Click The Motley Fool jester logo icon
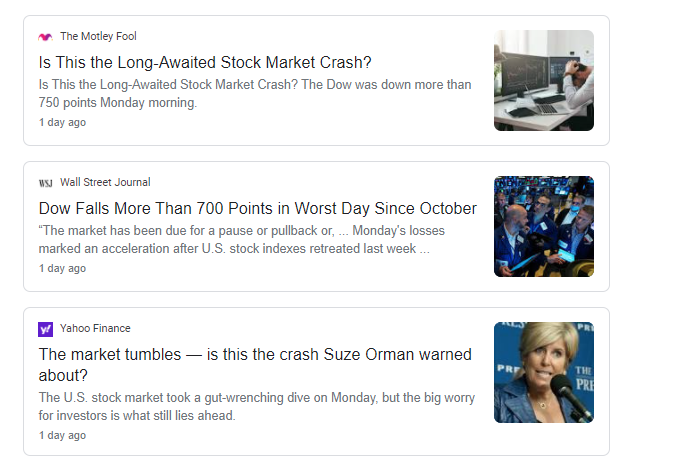 click(x=45, y=37)
